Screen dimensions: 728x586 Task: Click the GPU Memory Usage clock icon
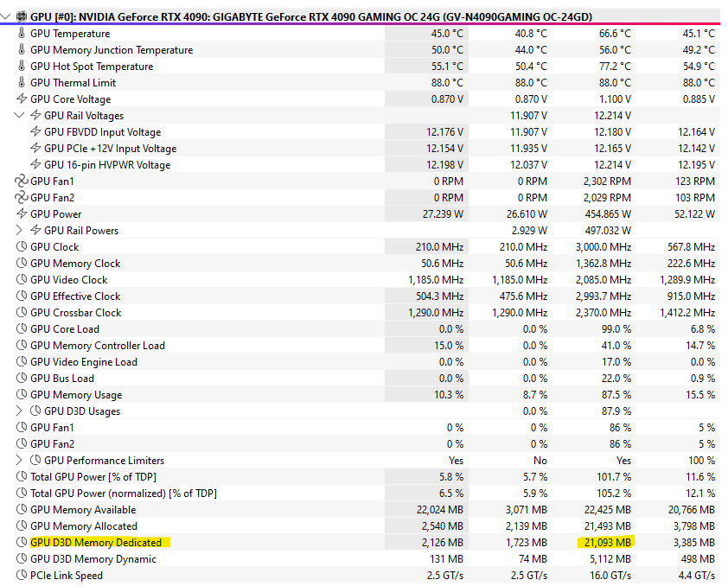tap(22, 395)
